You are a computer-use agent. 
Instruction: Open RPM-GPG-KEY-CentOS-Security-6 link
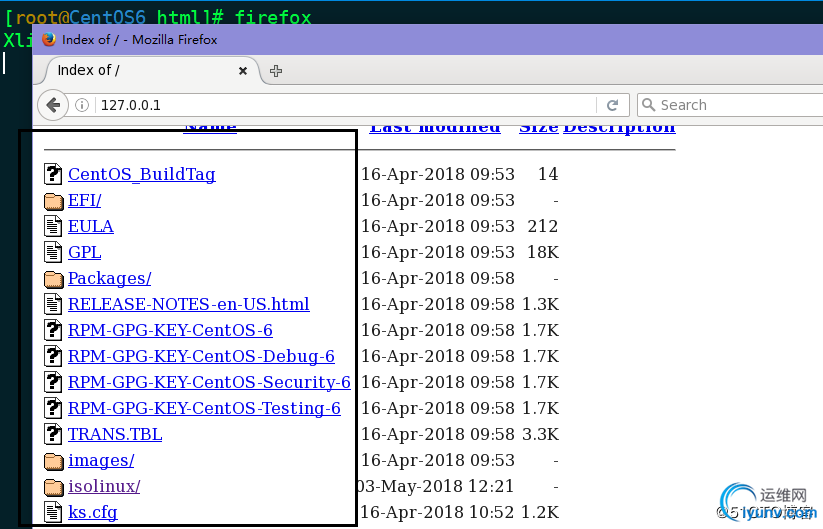pyautogui.click(x=209, y=382)
